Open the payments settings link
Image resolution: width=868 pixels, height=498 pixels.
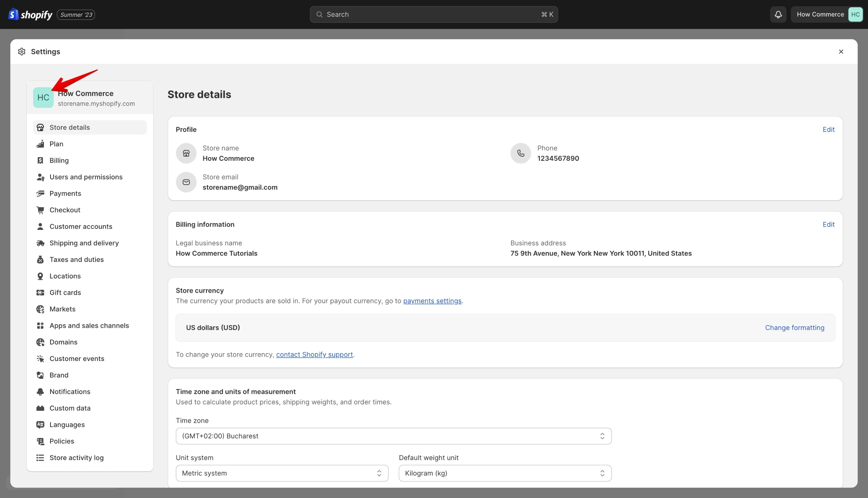432,301
